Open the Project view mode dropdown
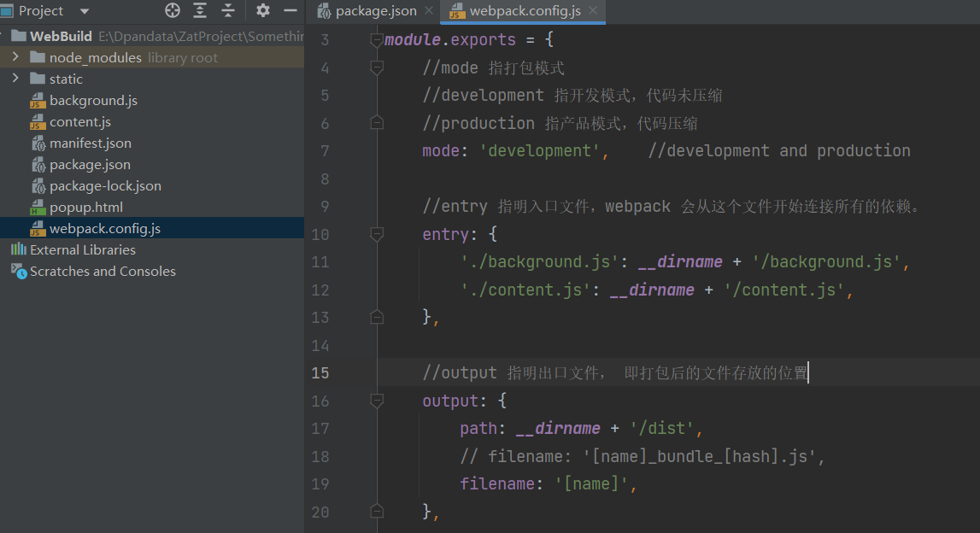The width and height of the screenshot is (980, 533). click(83, 11)
